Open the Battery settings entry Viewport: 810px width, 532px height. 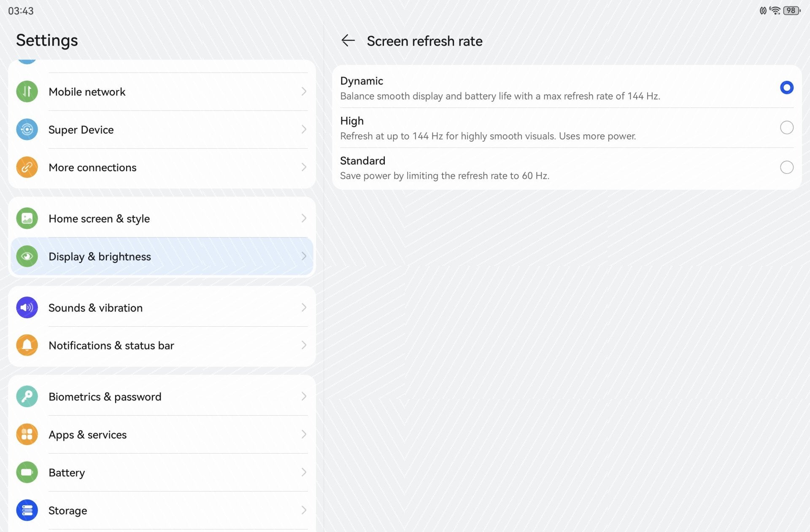coord(162,472)
